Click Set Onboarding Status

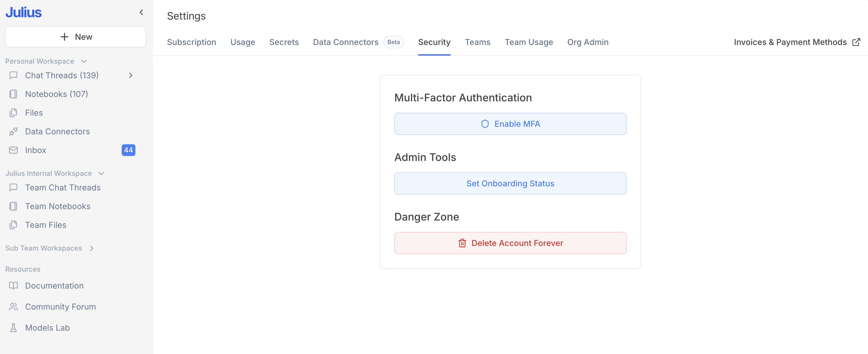510,183
